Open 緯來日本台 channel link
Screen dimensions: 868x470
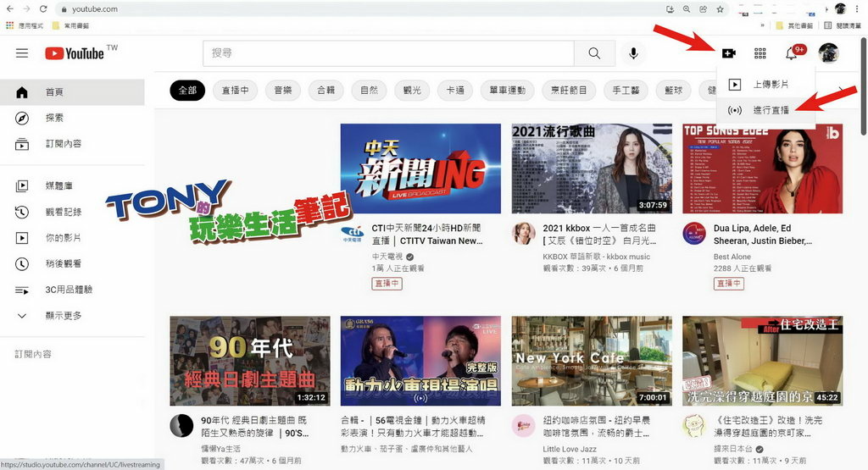click(733, 449)
